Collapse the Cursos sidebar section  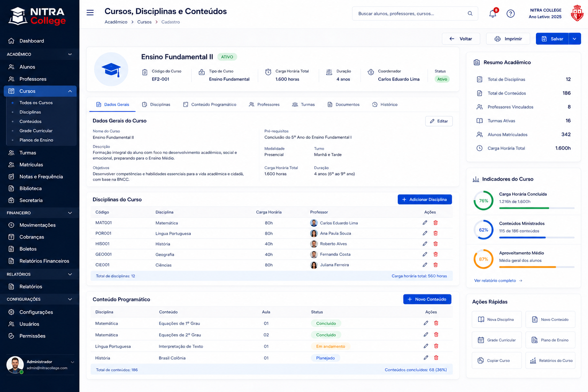(x=70, y=91)
